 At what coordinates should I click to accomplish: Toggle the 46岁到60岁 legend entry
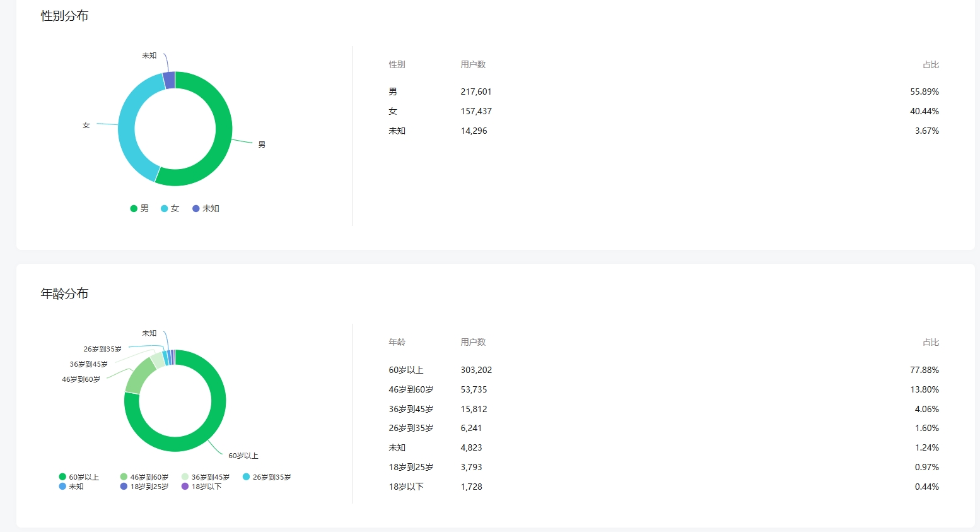tap(144, 477)
